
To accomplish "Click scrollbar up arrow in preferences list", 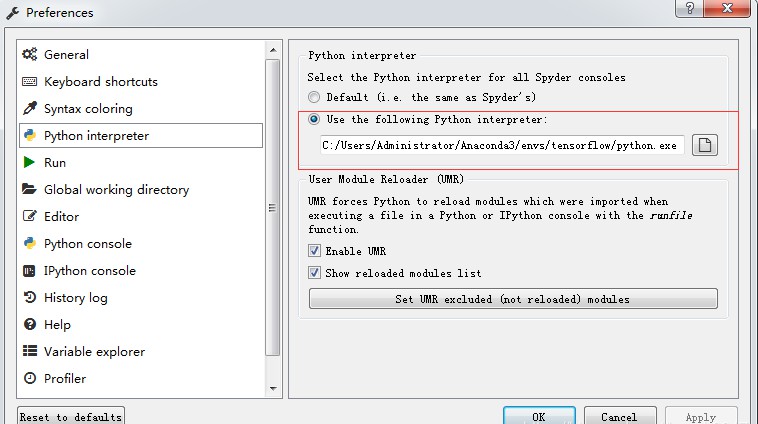I will pos(273,50).
